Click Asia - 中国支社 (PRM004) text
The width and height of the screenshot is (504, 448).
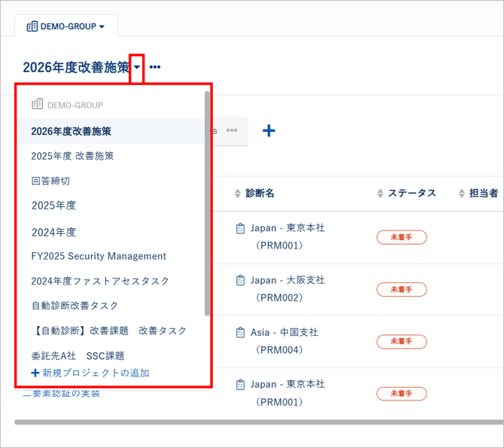(x=284, y=341)
